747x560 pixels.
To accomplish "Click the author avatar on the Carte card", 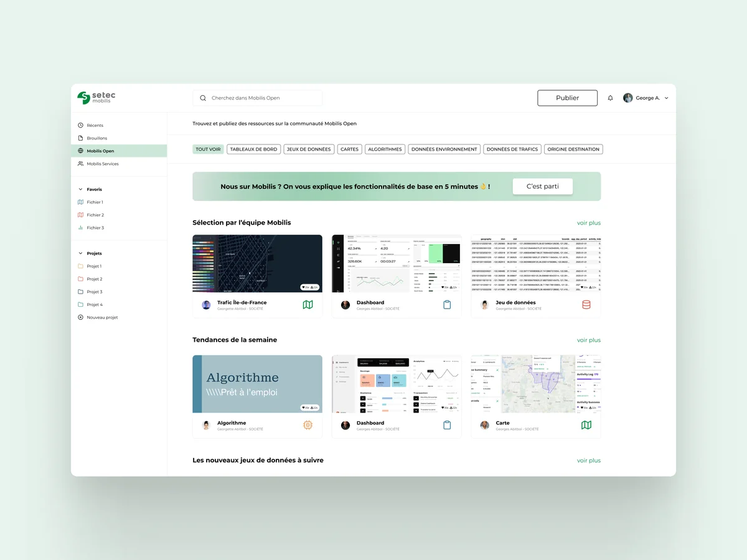I will [x=485, y=425].
